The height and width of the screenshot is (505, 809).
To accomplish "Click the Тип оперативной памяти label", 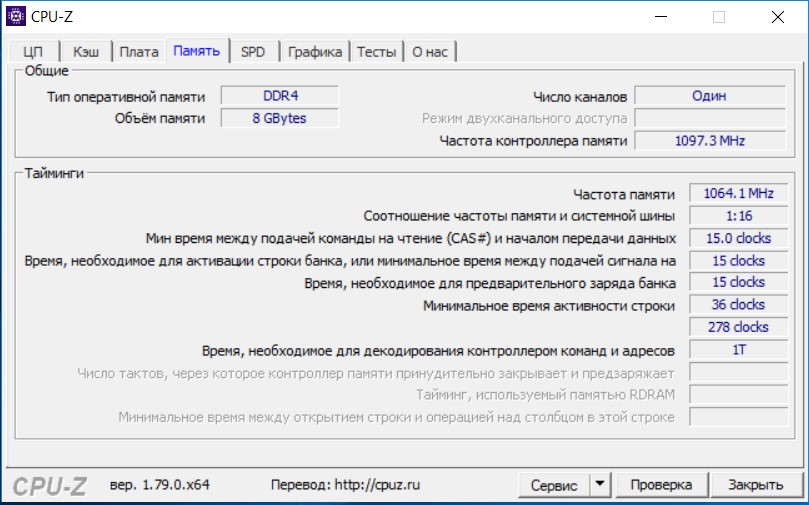I will 126,97.
